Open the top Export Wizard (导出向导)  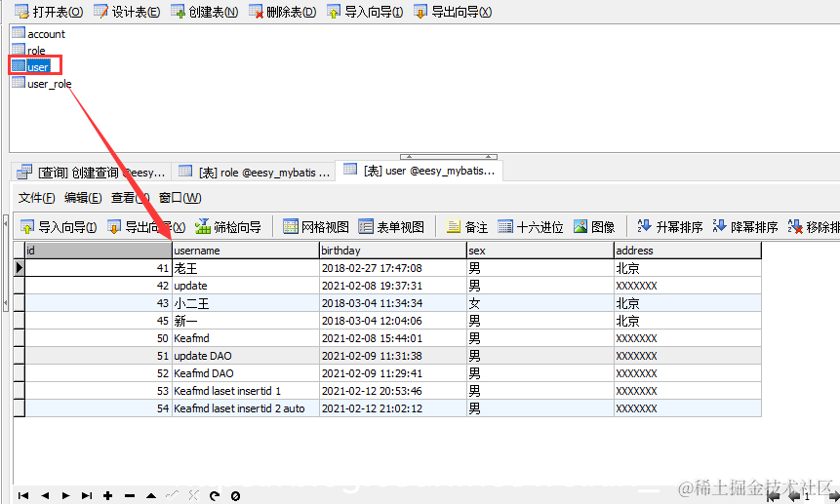click(453, 12)
